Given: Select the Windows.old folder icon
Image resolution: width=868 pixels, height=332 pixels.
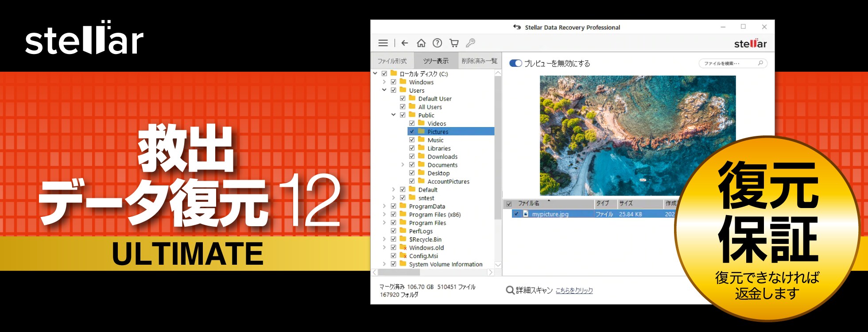Looking at the screenshot, I should coord(403,247).
